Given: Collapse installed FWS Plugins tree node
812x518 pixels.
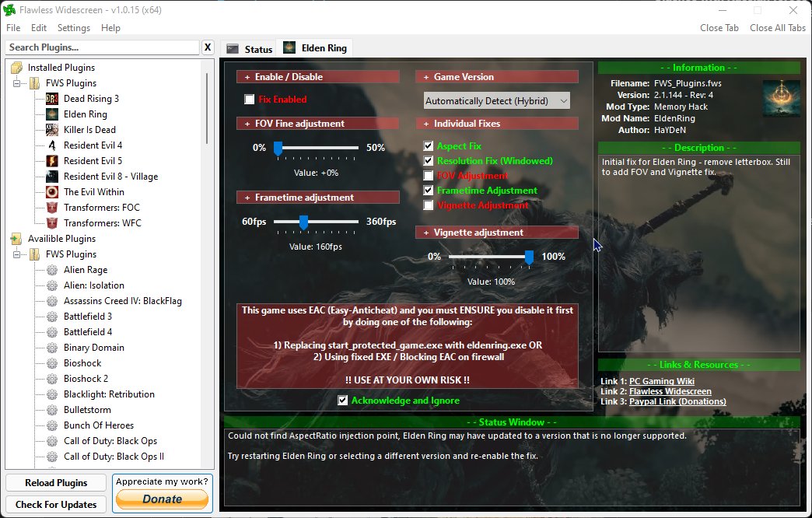Looking at the screenshot, I should click(x=16, y=83).
